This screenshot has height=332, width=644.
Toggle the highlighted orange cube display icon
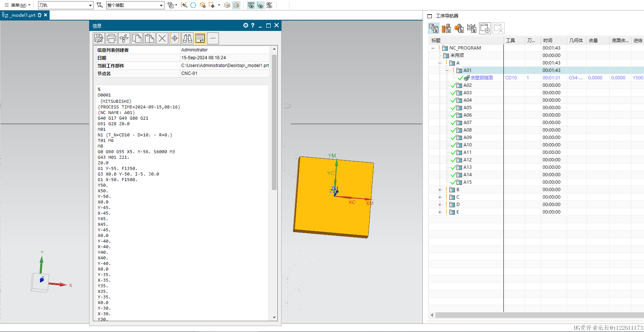(236, 5)
